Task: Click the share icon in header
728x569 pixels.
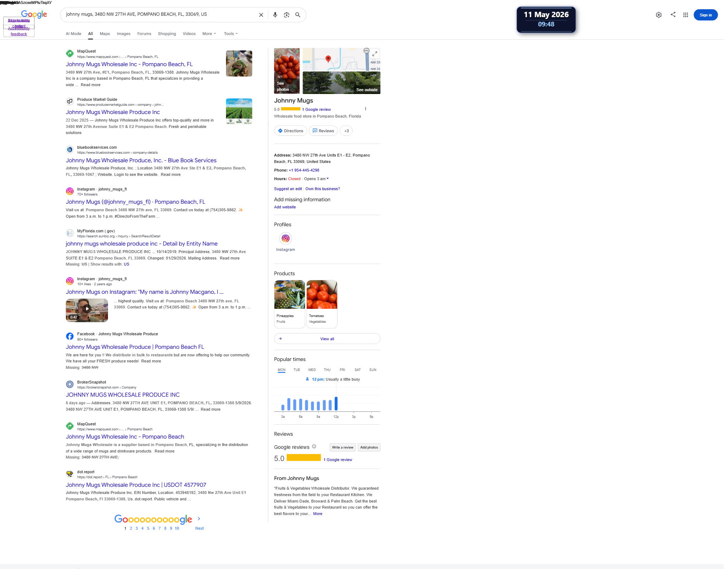Action: pyautogui.click(x=673, y=15)
